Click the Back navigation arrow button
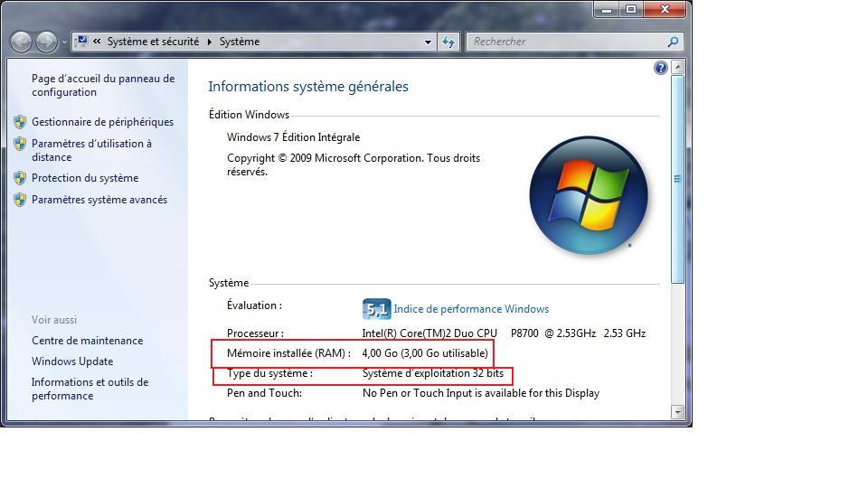This screenshot has height=488, width=868. (x=21, y=42)
